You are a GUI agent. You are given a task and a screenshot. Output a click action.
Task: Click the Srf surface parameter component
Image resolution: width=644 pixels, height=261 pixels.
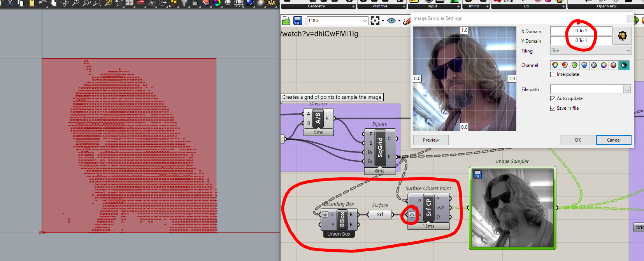pyautogui.click(x=380, y=214)
